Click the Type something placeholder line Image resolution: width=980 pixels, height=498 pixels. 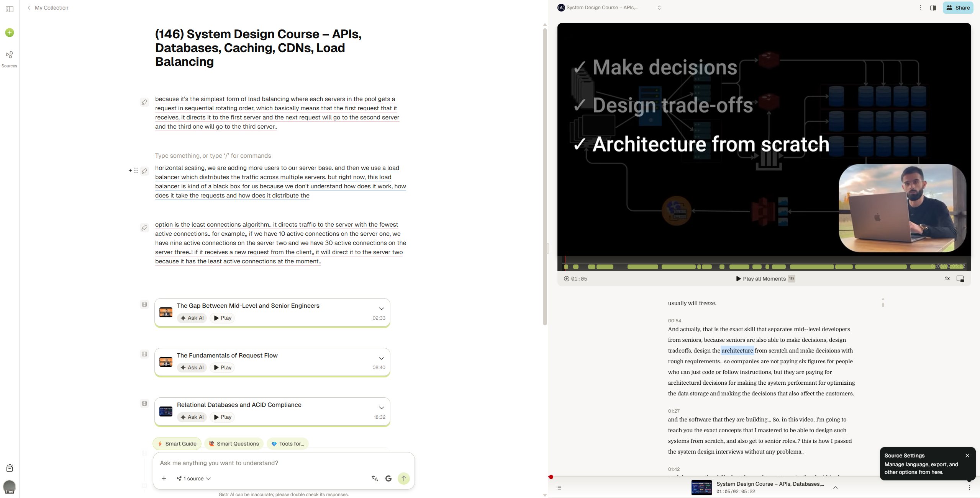[213, 155]
